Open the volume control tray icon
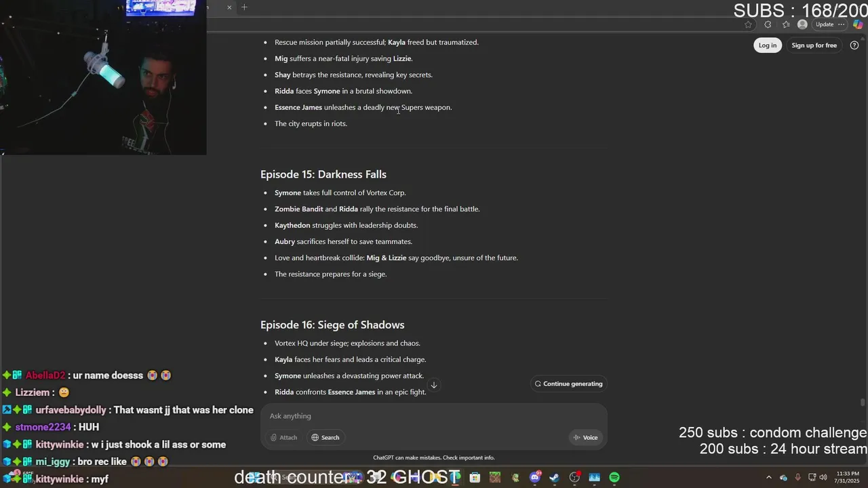Viewport: 868px width, 488px height. point(823,477)
